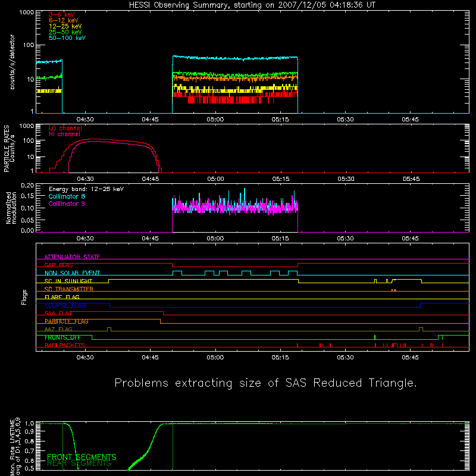Click the NON SOLAR EVENT flag label
This screenshot has height=476, width=476.
(72, 273)
